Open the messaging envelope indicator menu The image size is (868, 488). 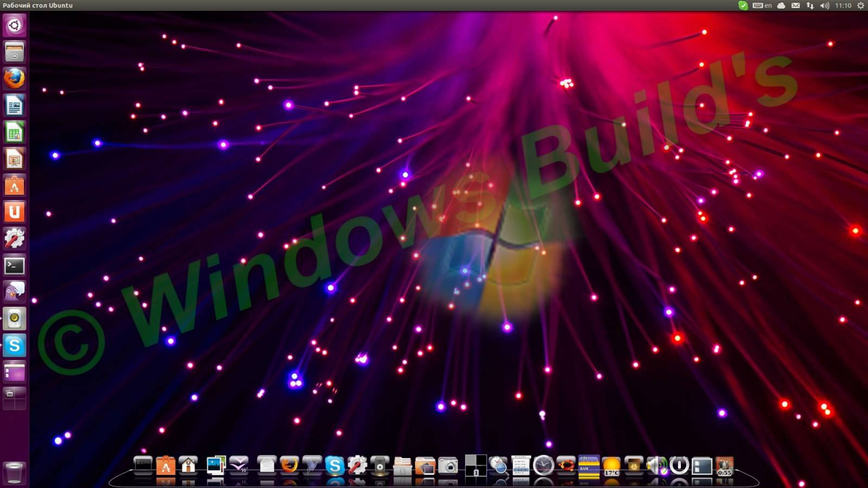click(795, 5)
